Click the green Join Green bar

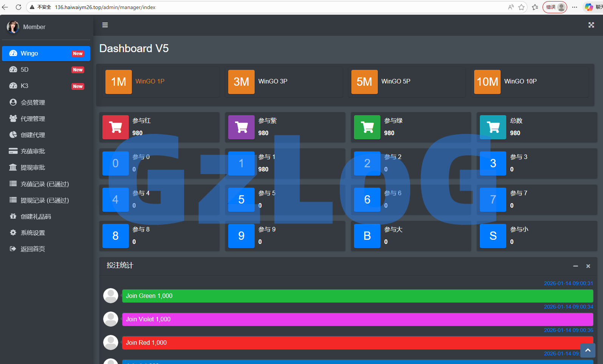[x=357, y=296]
